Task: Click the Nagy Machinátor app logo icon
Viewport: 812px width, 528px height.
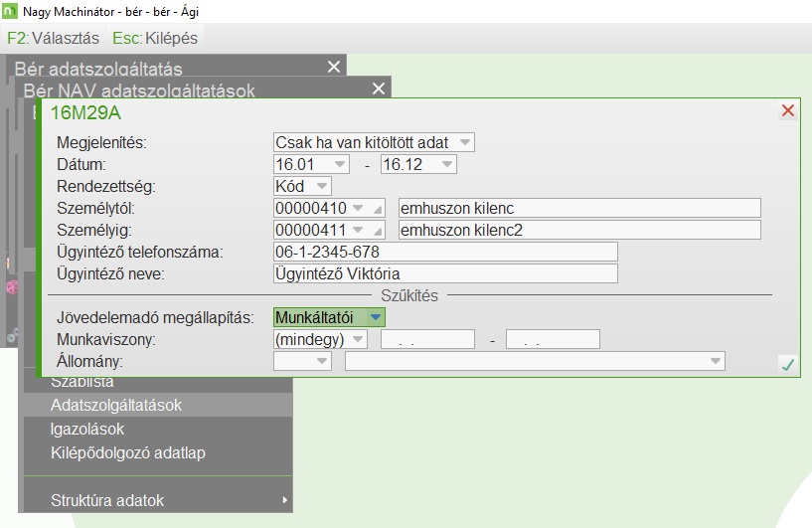Action: (x=10, y=11)
